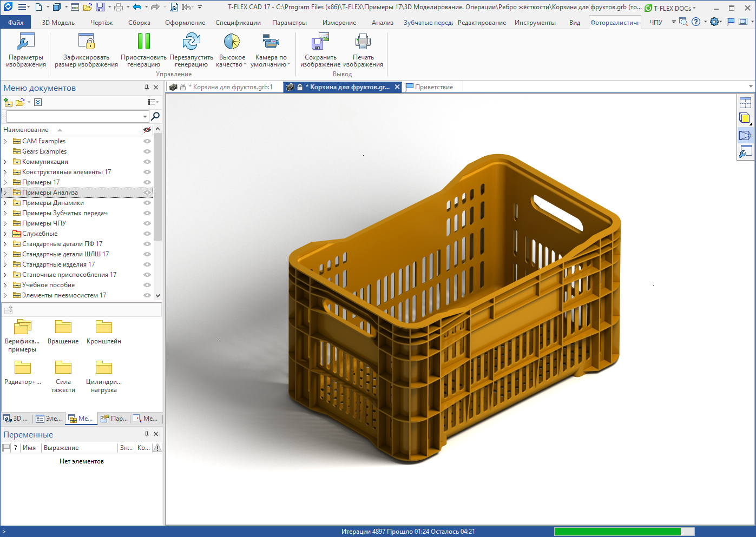
Task: Switch to the Приветствие document tab
Action: coord(433,87)
